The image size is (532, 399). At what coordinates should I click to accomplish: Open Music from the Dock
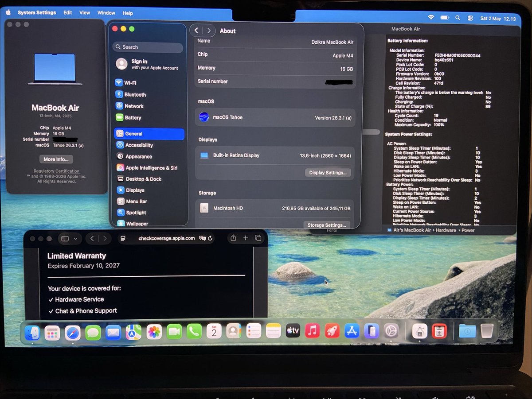(x=313, y=331)
